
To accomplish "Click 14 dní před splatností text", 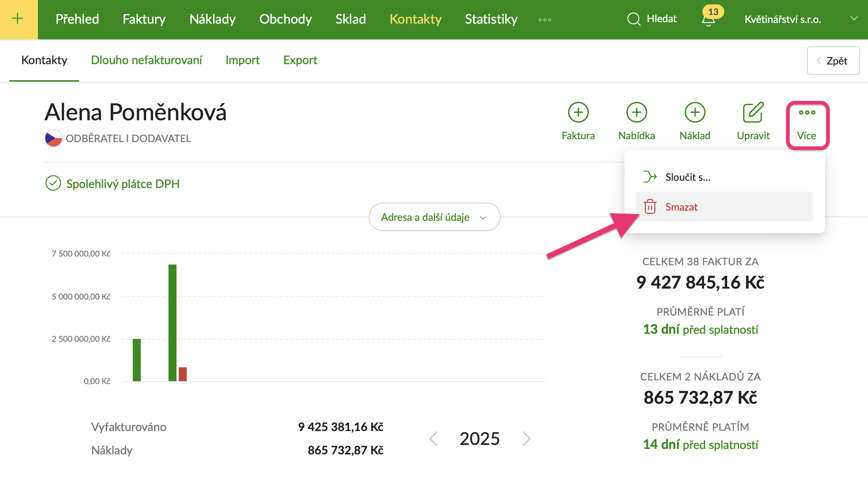I will click(700, 445).
